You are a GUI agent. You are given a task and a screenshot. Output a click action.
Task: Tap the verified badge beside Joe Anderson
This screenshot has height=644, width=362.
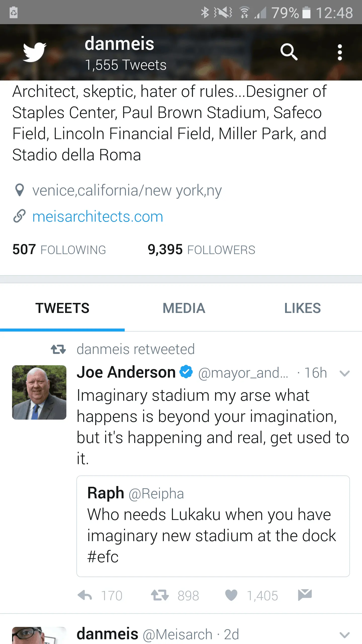(x=186, y=372)
